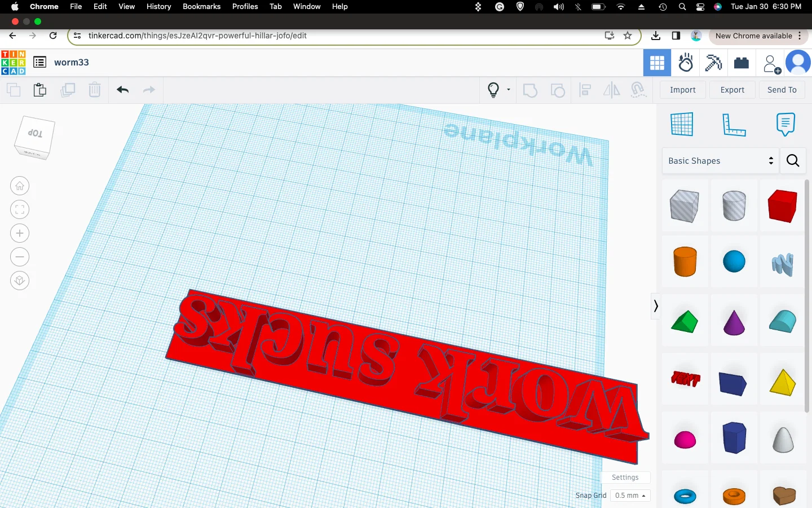
Task: Open the Profiles menu
Action: 245,6
